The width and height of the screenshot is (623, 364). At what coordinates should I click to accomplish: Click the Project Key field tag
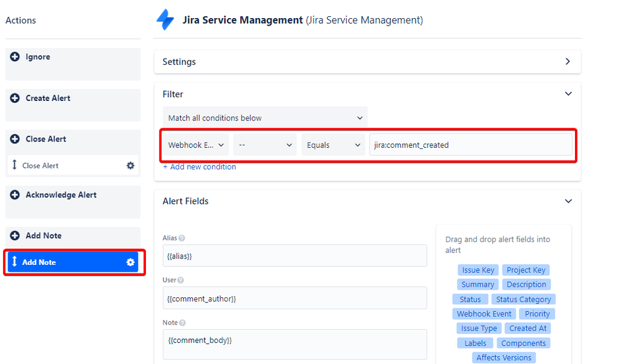pyautogui.click(x=526, y=270)
